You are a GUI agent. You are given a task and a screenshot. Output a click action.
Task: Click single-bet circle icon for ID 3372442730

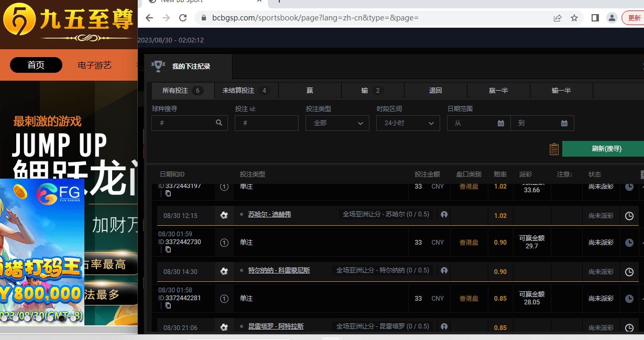[x=224, y=243]
